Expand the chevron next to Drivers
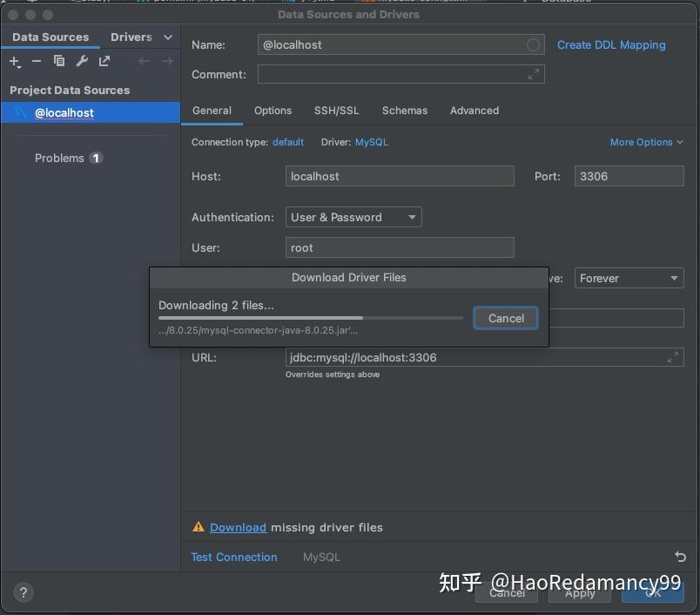The height and width of the screenshot is (615, 700). pos(168,37)
